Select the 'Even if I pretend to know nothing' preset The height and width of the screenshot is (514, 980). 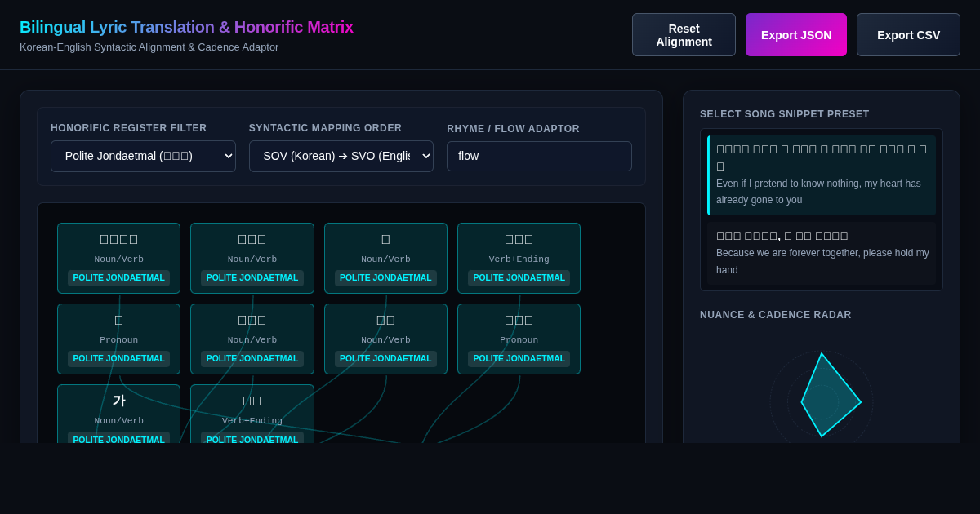pos(822,175)
